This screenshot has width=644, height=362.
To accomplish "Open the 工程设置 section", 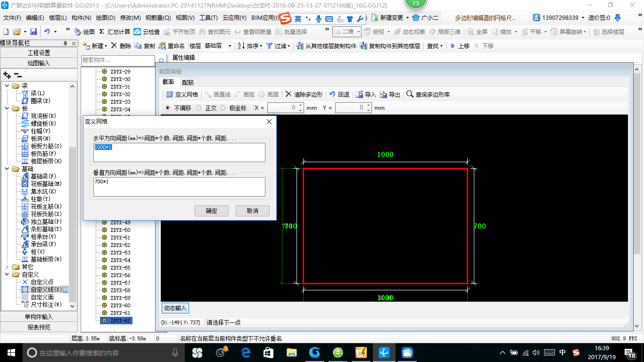I will 39,53.
